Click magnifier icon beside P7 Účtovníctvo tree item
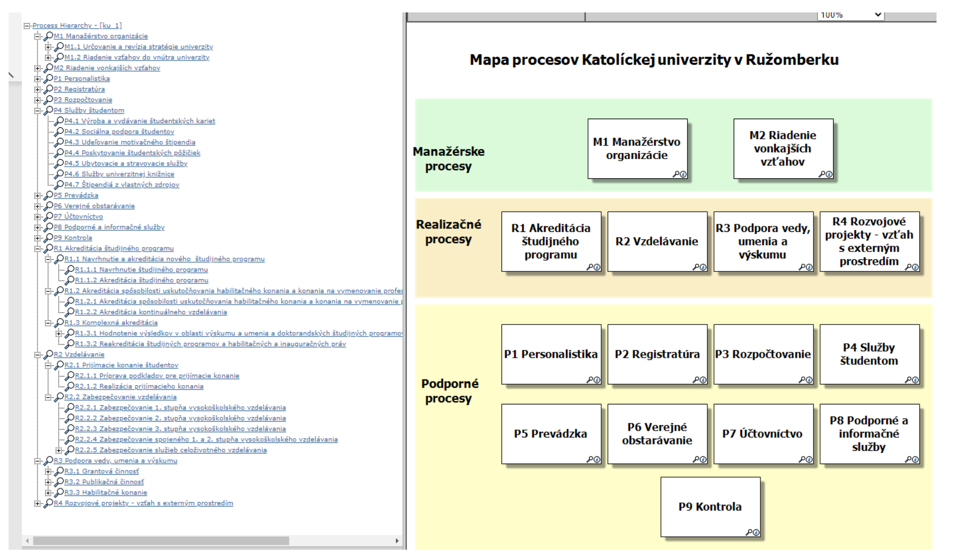This screenshot has width=955, height=560. pos(48,217)
